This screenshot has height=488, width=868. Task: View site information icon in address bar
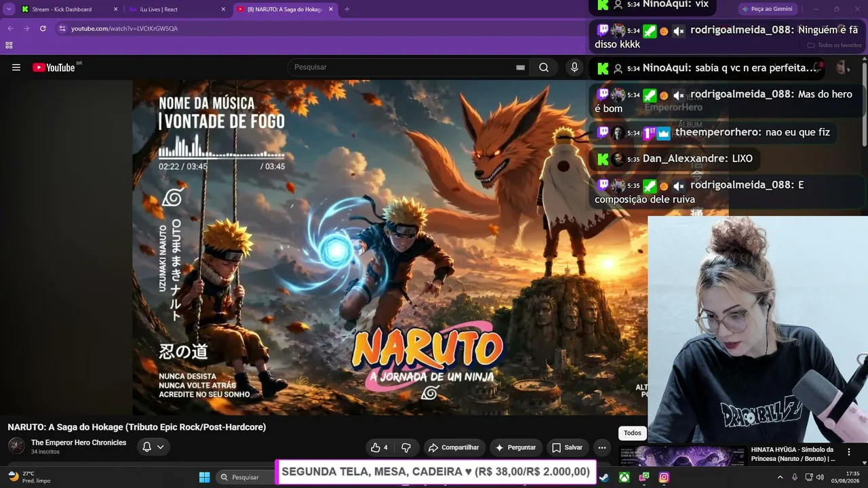pyautogui.click(x=62, y=28)
